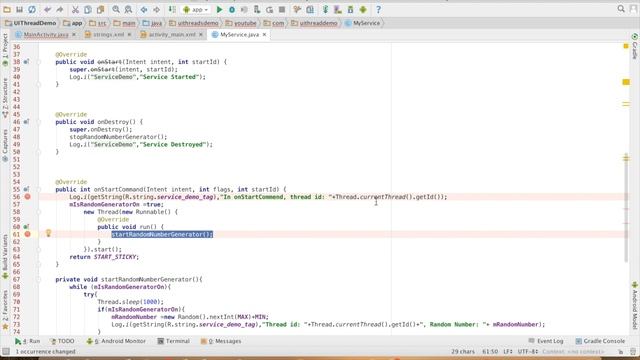This screenshot has width=640, height=360.
Task: Click the override gutter icon on line 46
Action: tap(26, 122)
